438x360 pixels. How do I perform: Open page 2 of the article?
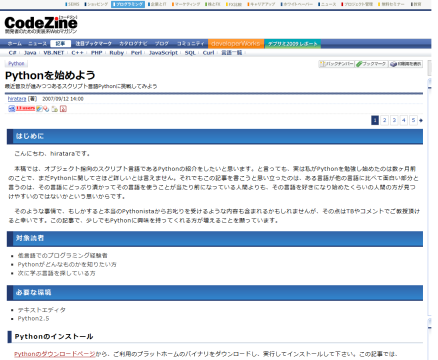click(384, 120)
